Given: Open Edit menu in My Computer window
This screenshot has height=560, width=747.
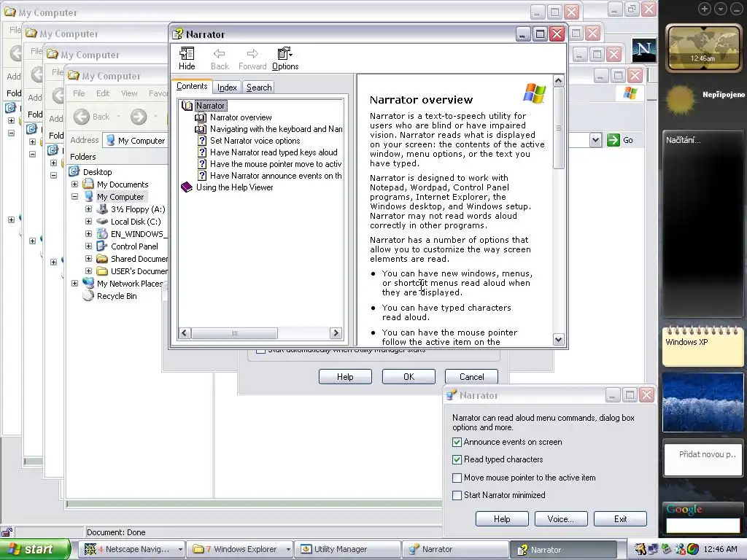Looking at the screenshot, I should (x=103, y=93).
